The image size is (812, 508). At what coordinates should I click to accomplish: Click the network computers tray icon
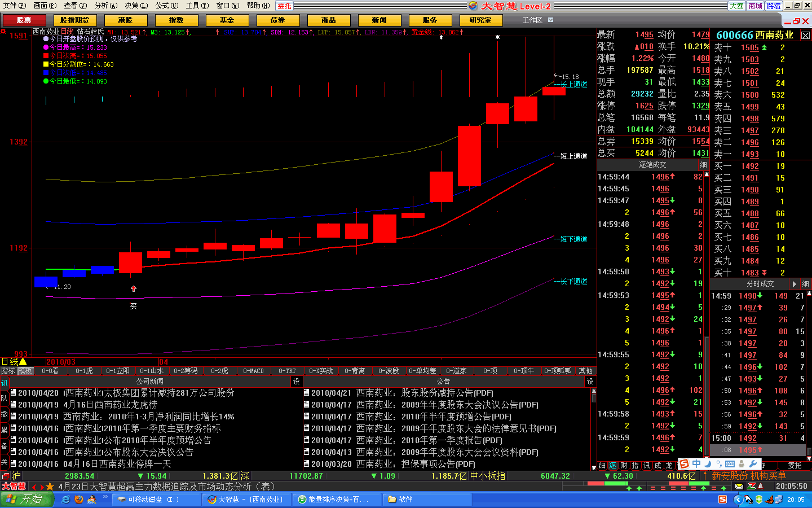coord(780,500)
